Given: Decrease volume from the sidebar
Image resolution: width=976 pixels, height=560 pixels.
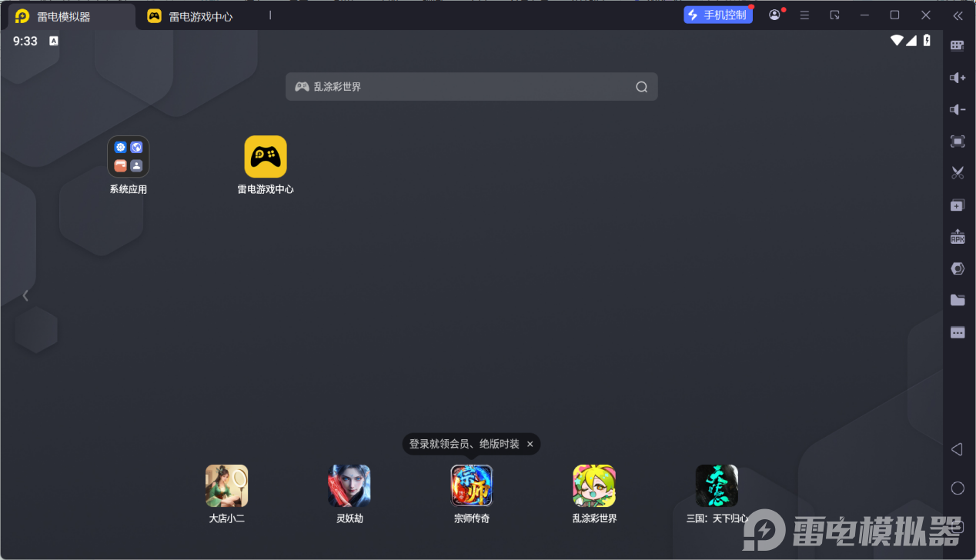Looking at the screenshot, I should (x=958, y=109).
